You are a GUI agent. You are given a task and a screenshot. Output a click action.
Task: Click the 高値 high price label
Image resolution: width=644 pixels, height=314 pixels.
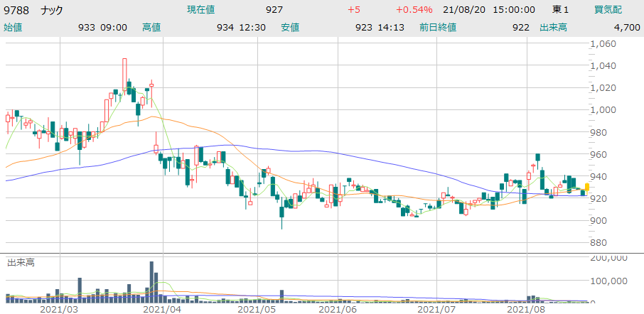point(151,28)
